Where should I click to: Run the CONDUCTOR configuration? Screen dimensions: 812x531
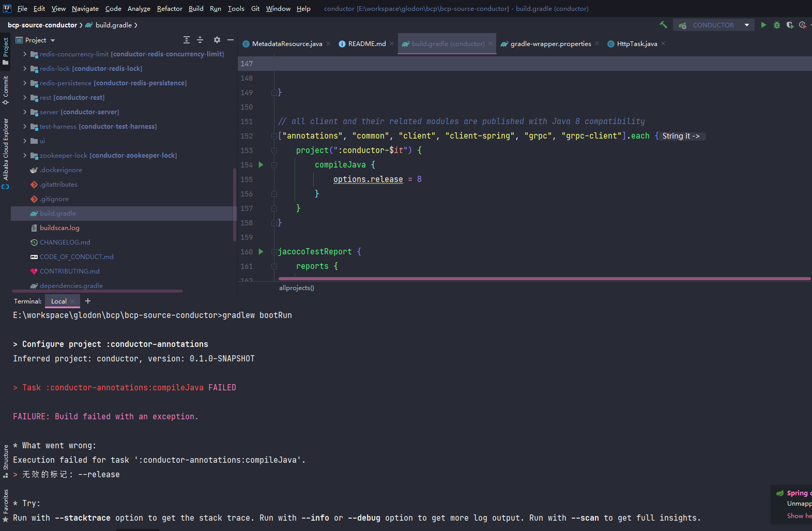(763, 25)
